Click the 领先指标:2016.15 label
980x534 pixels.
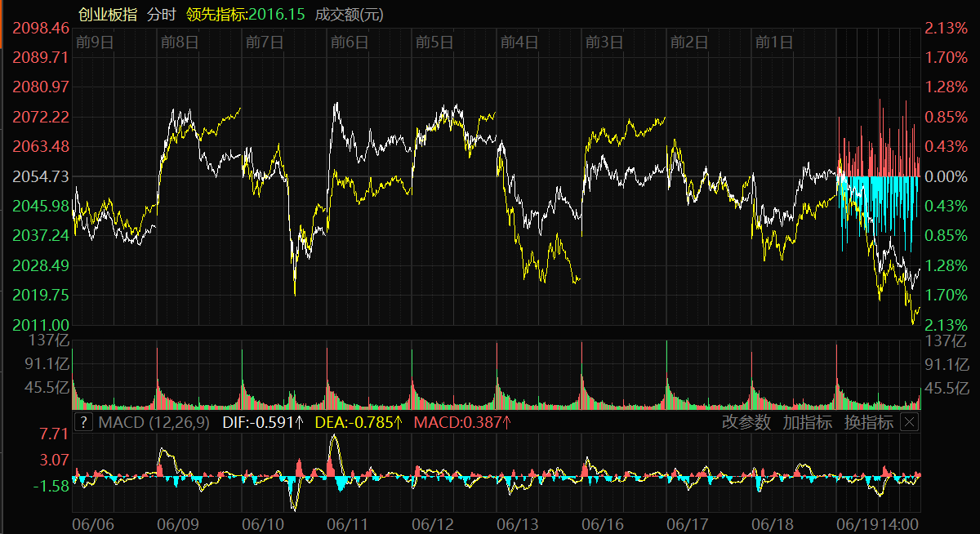pyautogui.click(x=246, y=14)
